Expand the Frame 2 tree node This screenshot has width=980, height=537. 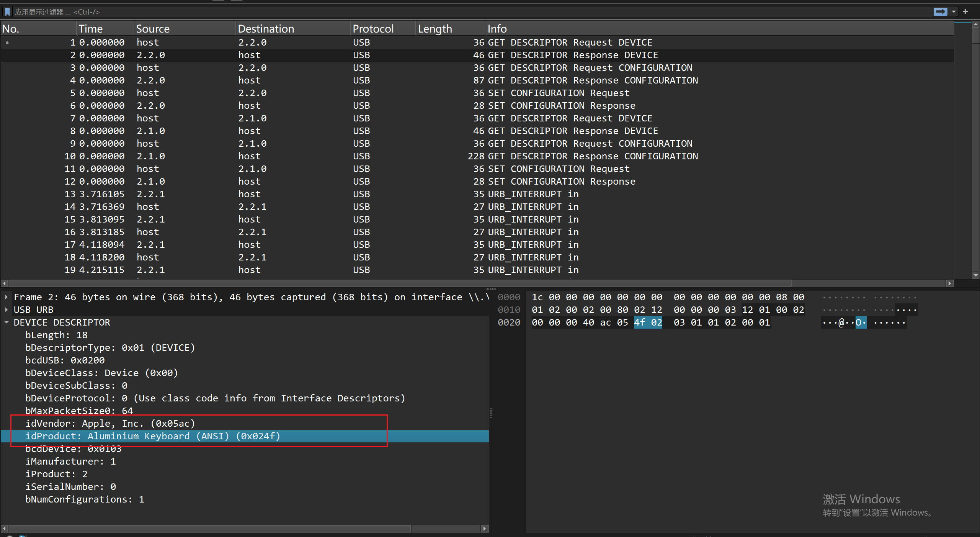(7, 297)
